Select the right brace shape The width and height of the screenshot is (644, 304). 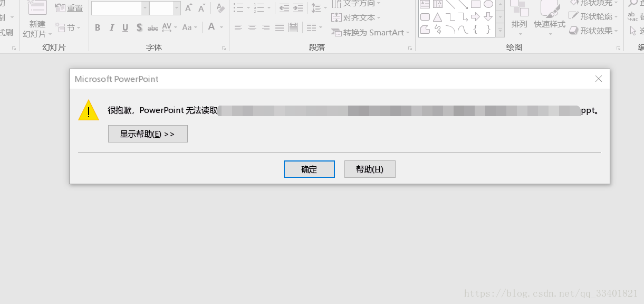[488, 30]
